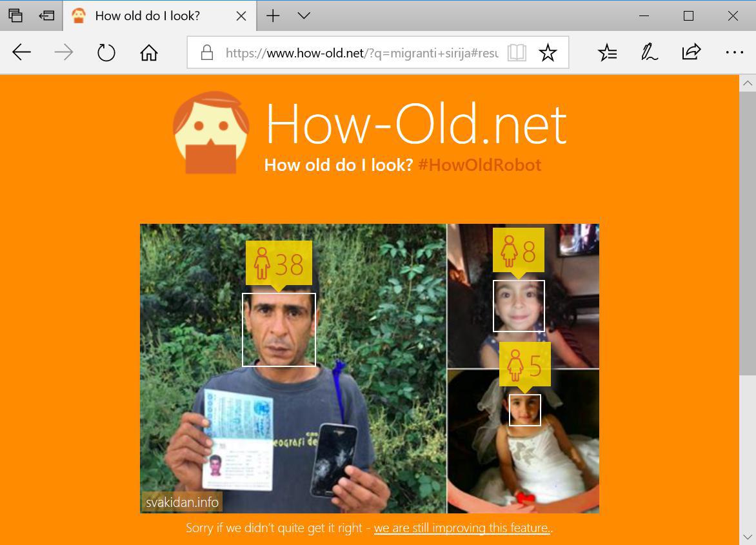This screenshot has width=756, height=545.
Task: Show set-aside tabs icon
Action: (15, 15)
